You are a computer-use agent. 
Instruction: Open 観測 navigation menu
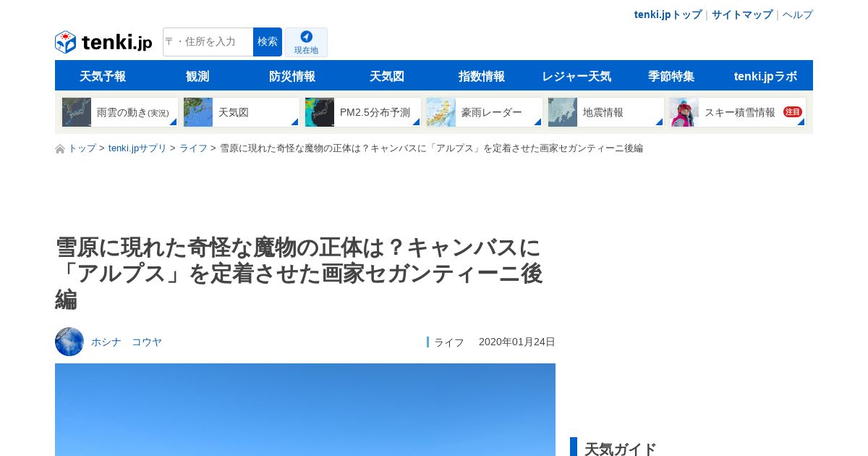(197, 76)
